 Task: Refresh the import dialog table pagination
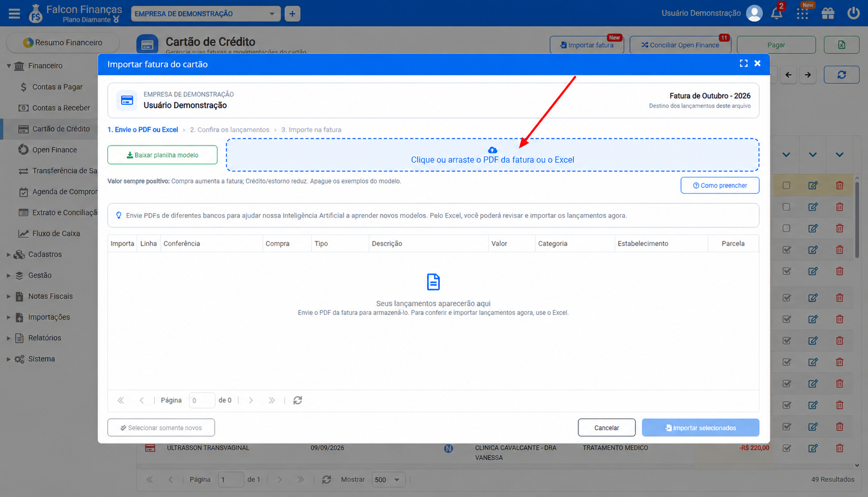[x=297, y=400]
